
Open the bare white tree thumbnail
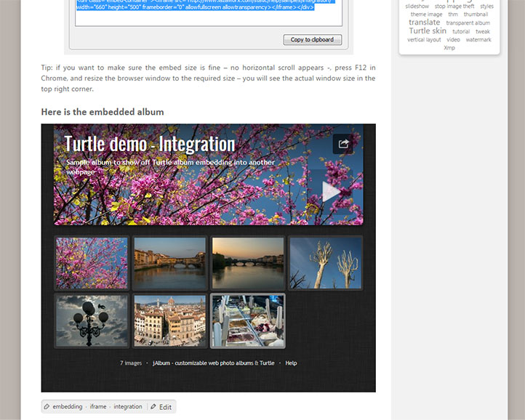(325, 263)
